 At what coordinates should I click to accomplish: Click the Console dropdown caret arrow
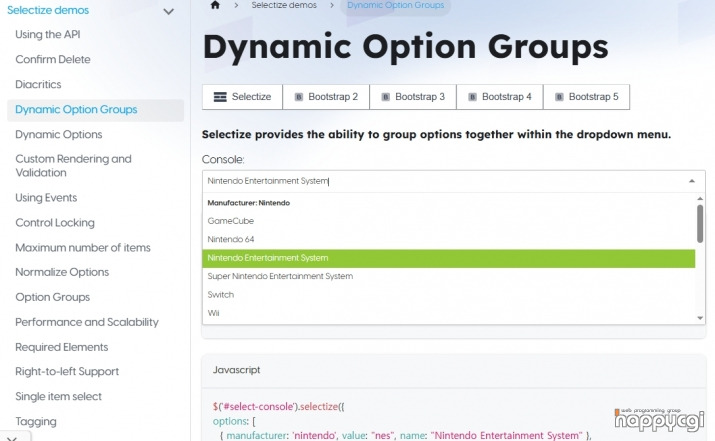tap(690, 181)
